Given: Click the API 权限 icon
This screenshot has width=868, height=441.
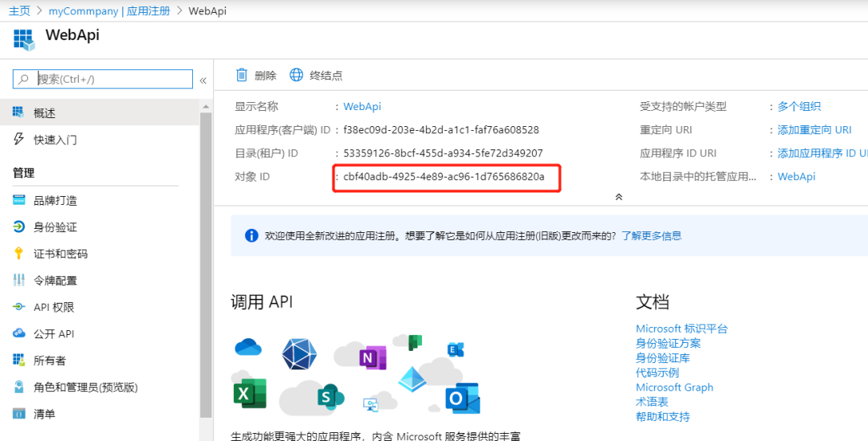Looking at the screenshot, I should point(18,307).
